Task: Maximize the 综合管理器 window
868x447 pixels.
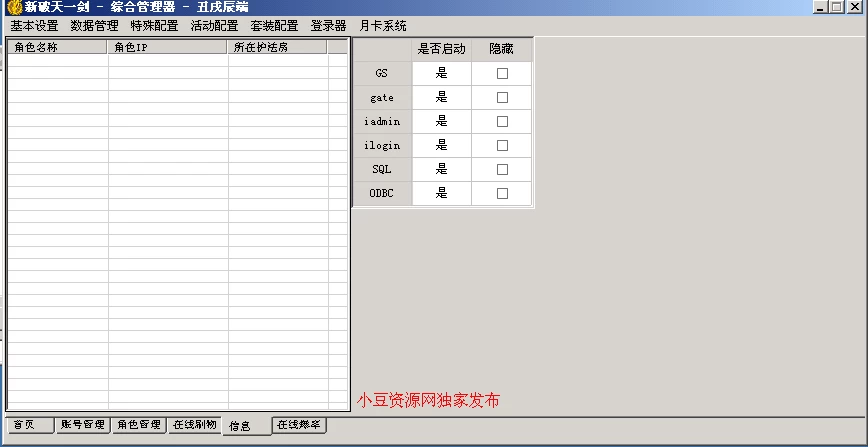Action: tap(836, 7)
